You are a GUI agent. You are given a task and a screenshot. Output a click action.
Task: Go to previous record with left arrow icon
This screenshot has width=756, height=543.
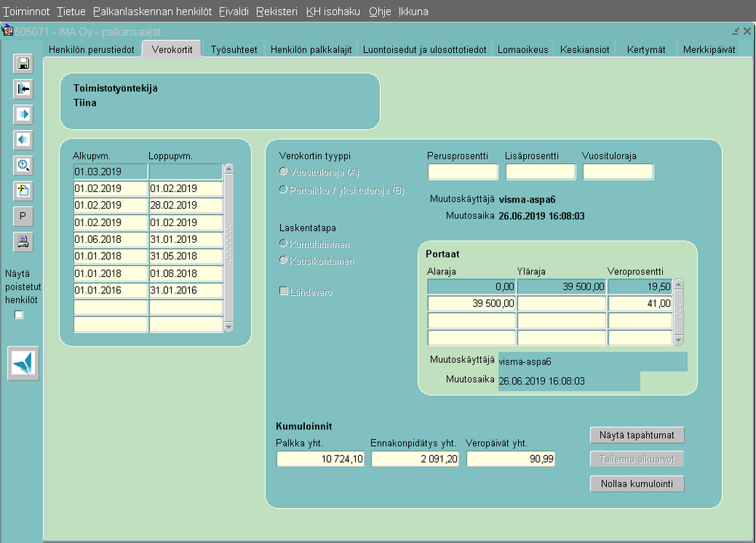[x=23, y=140]
